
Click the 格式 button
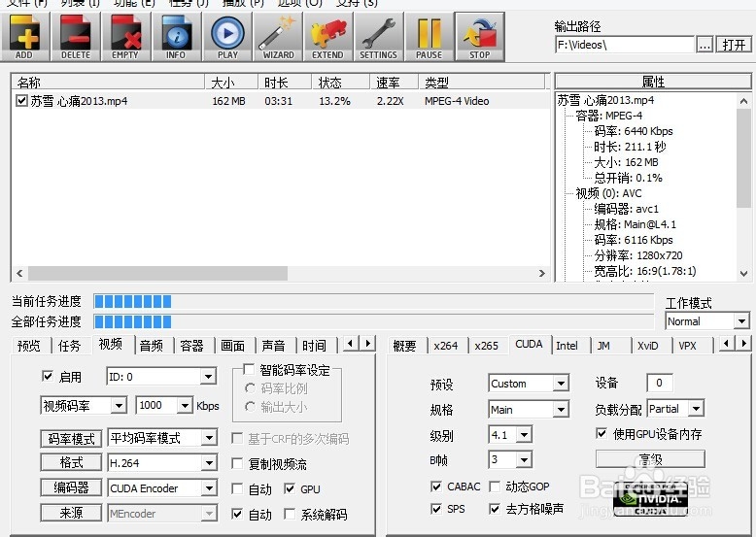71,462
